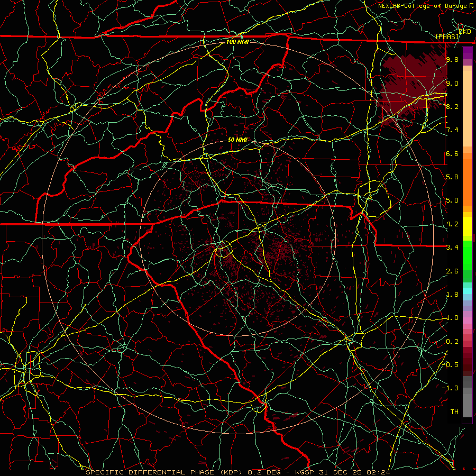The width and height of the screenshot is (476, 476).
Task: Pick the pale peach color bar segment beside 8.2
Action: click(467, 109)
